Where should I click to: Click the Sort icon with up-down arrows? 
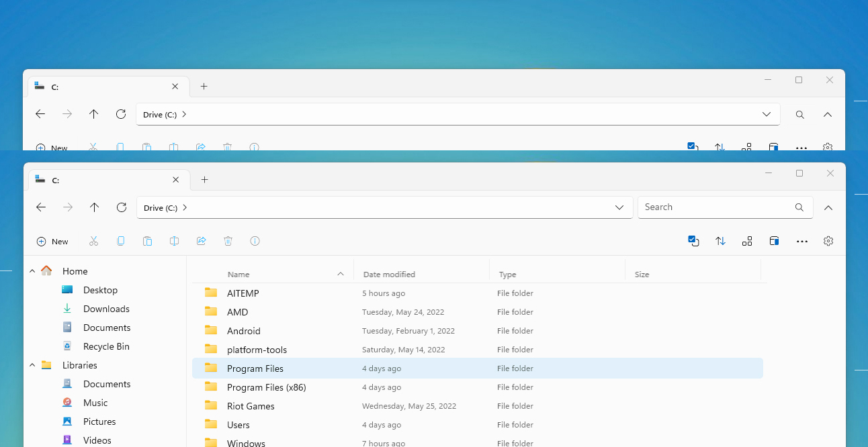click(720, 241)
